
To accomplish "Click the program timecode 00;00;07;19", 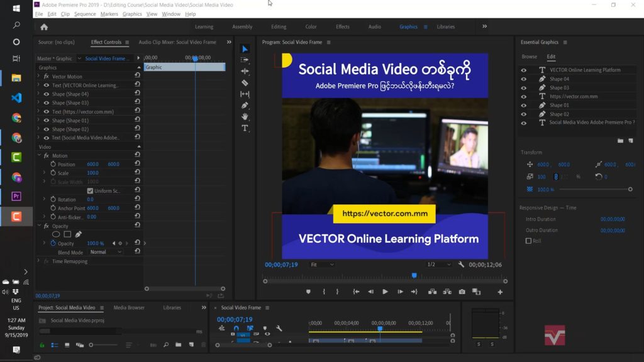I will (x=281, y=265).
